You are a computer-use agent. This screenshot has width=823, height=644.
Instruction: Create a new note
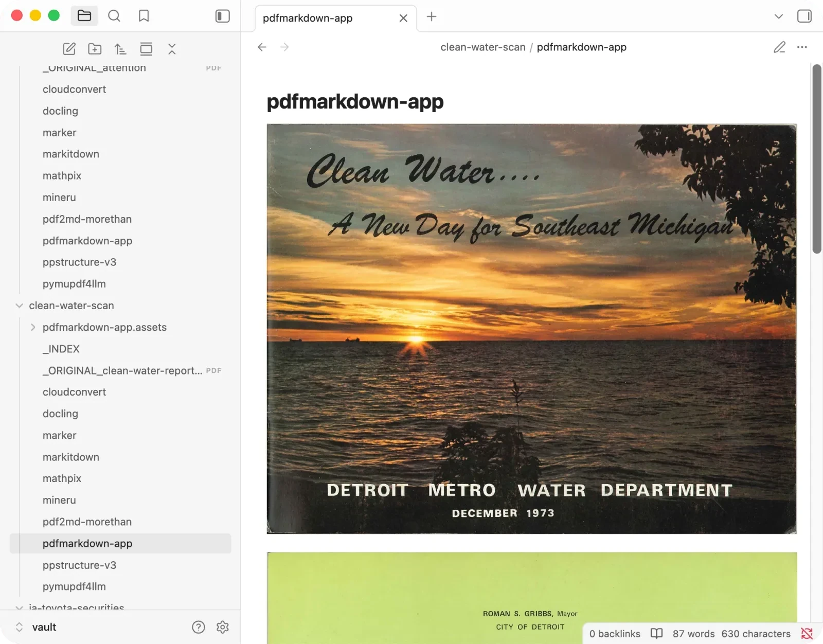coord(69,49)
